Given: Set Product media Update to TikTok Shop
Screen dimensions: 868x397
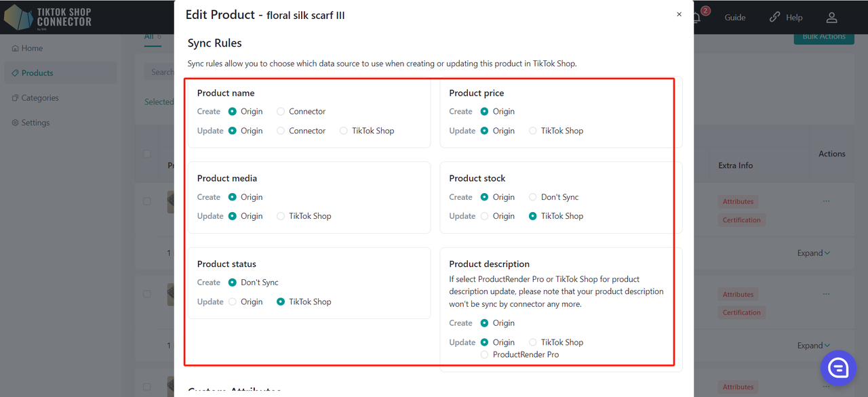Looking at the screenshot, I should coord(281,216).
